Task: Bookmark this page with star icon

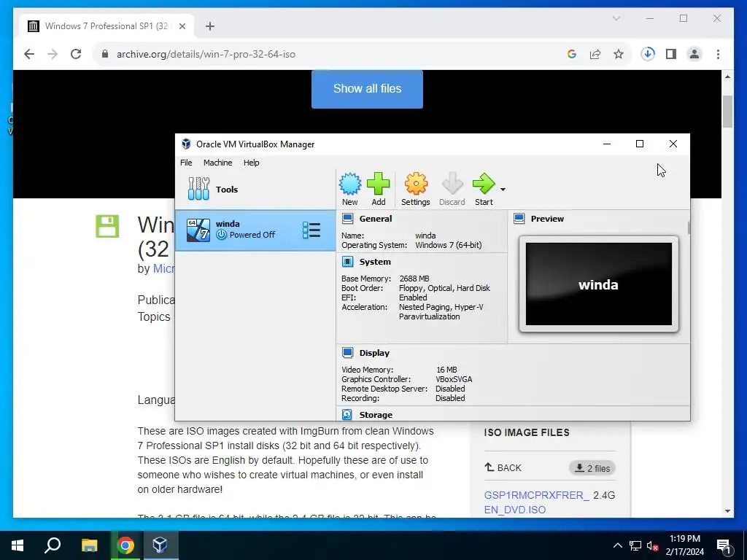Action: (619, 54)
